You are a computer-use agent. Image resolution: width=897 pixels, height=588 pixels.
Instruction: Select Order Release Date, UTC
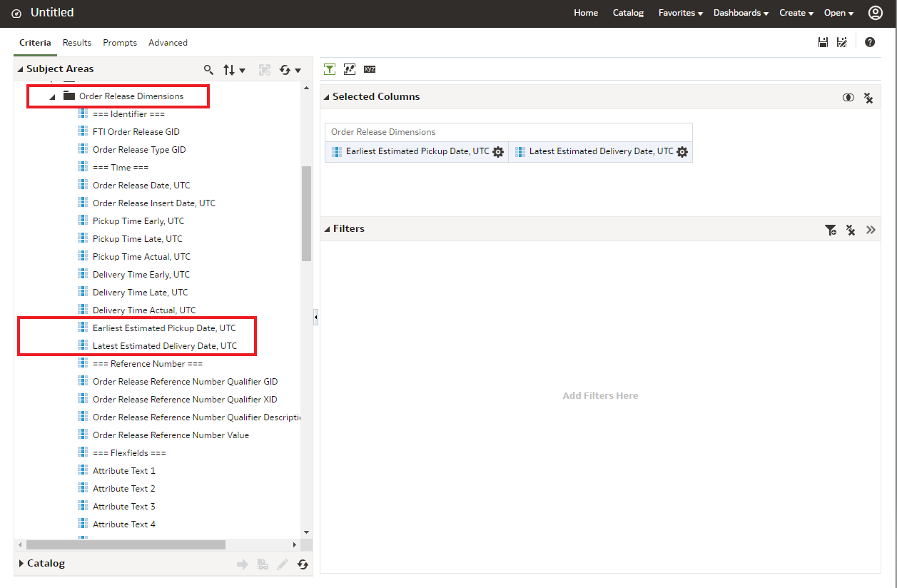(141, 186)
